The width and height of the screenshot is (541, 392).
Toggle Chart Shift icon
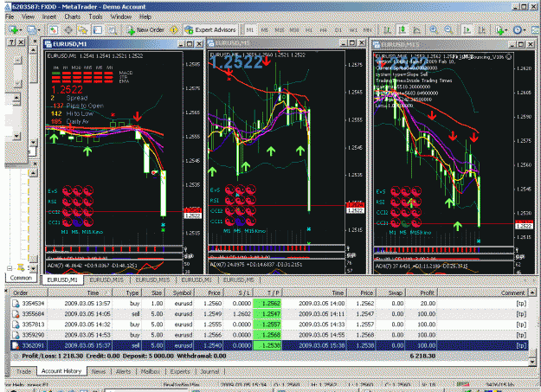coord(481,30)
